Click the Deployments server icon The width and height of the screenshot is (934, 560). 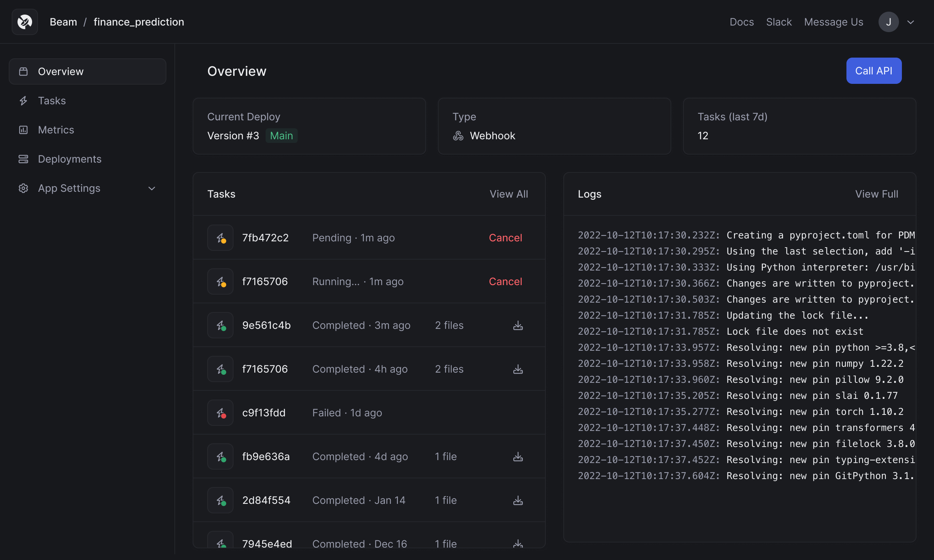click(23, 159)
